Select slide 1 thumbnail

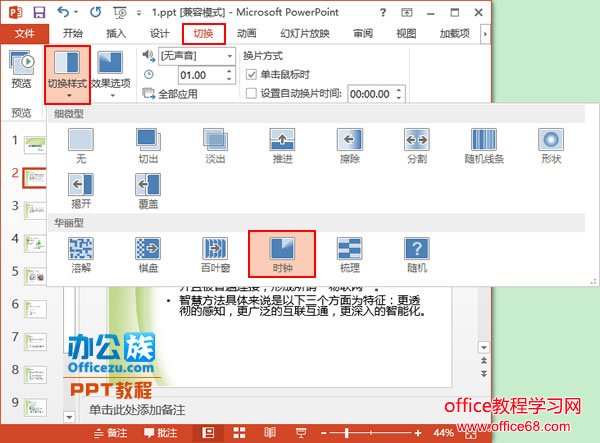point(35,145)
